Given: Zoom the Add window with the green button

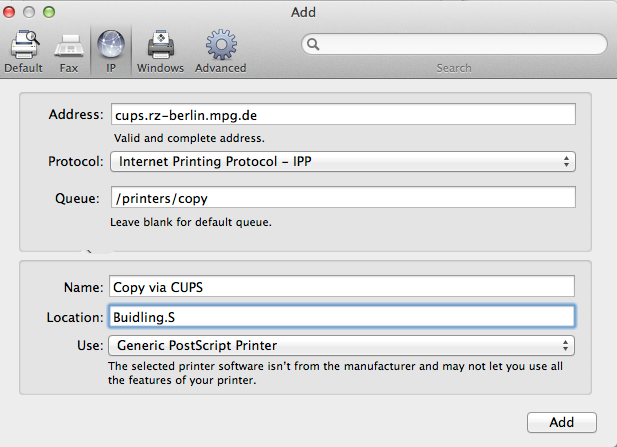Looking at the screenshot, I should click(49, 12).
